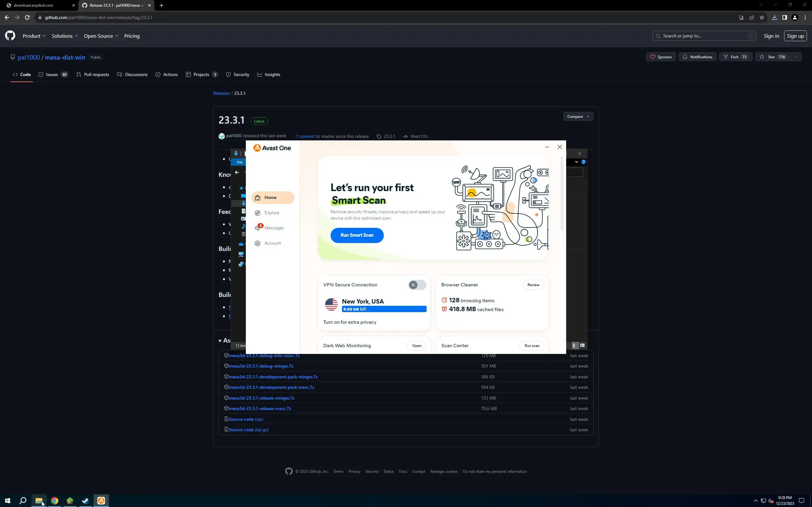Open the Account page in Avast

click(272, 243)
